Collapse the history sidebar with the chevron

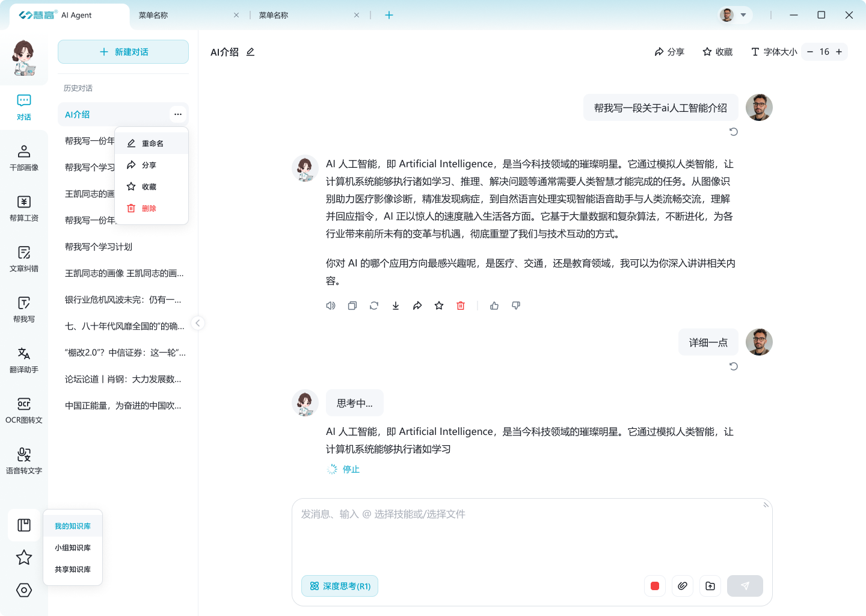[x=198, y=323]
